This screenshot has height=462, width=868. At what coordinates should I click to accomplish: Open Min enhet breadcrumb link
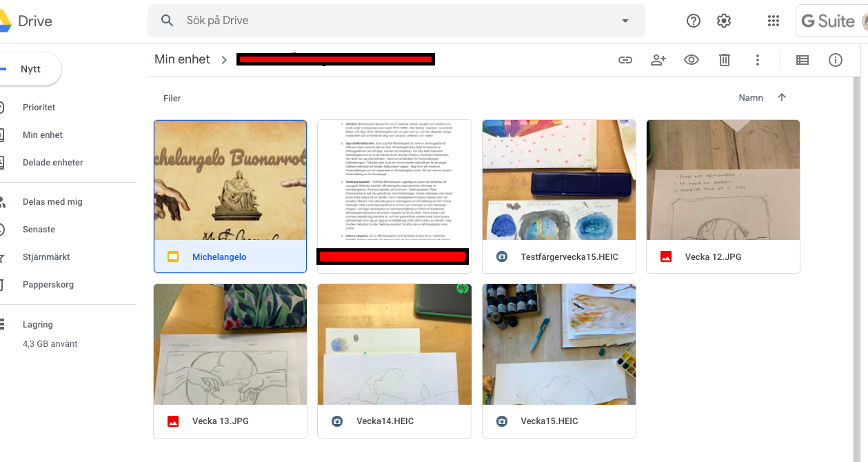[x=182, y=59]
